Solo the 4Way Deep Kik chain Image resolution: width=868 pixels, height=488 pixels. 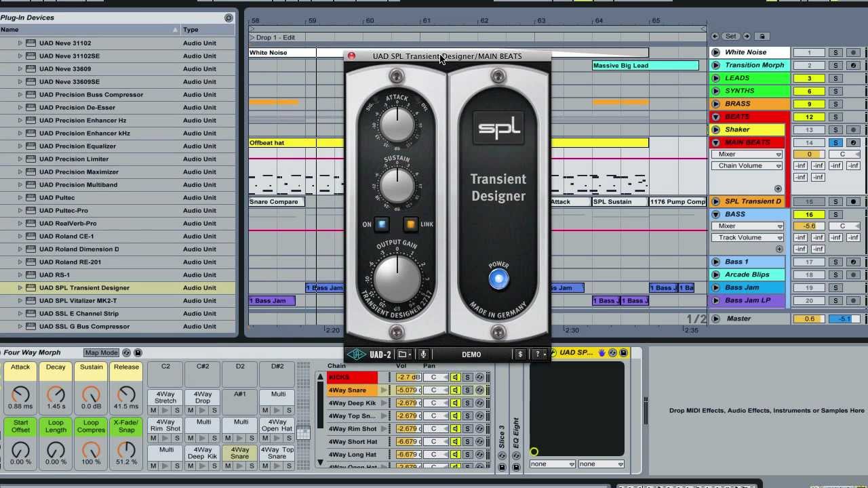467,403
